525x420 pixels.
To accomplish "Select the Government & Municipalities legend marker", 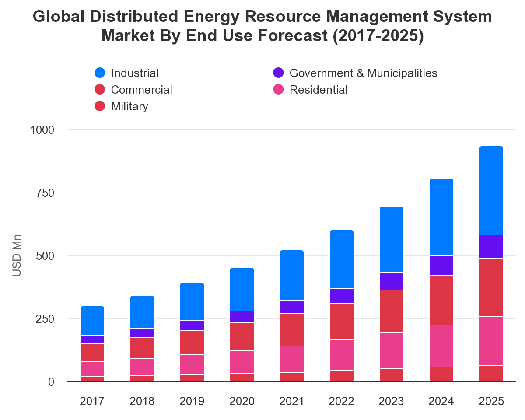I will click(279, 73).
